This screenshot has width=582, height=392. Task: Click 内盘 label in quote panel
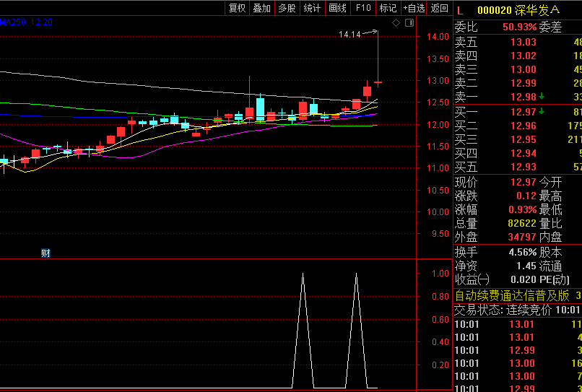pos(550,237)
